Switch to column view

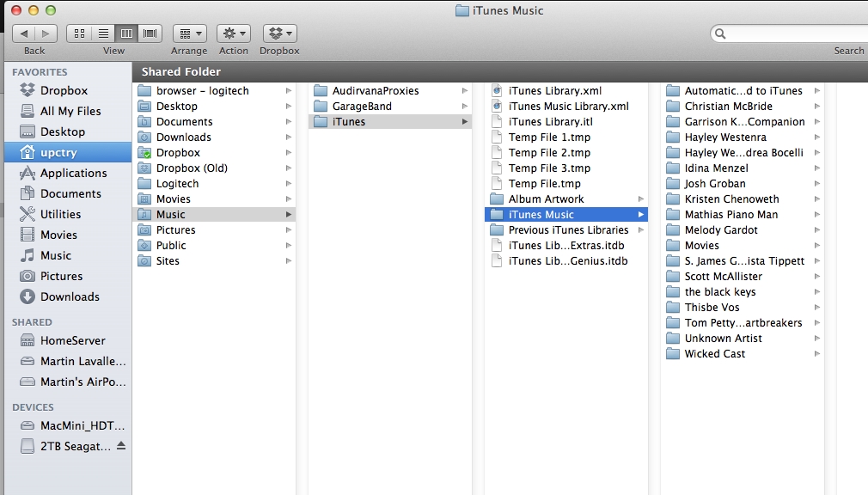coord(127,34)
